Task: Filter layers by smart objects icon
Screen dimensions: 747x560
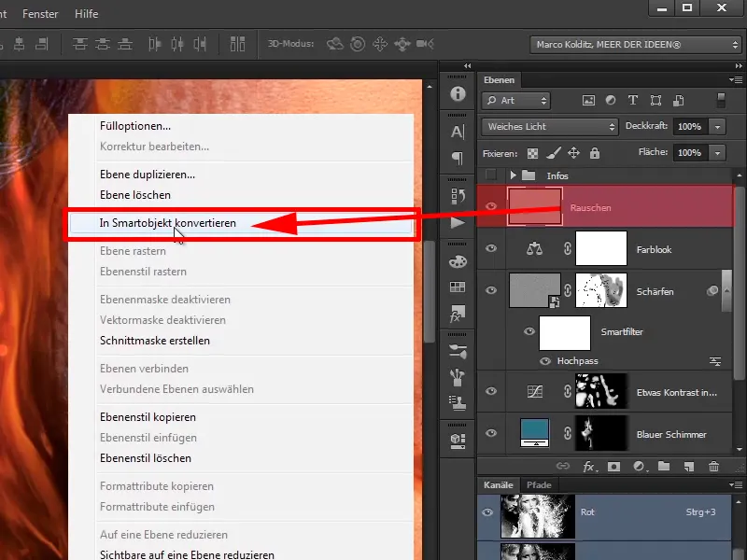Action: coord(679,101)
